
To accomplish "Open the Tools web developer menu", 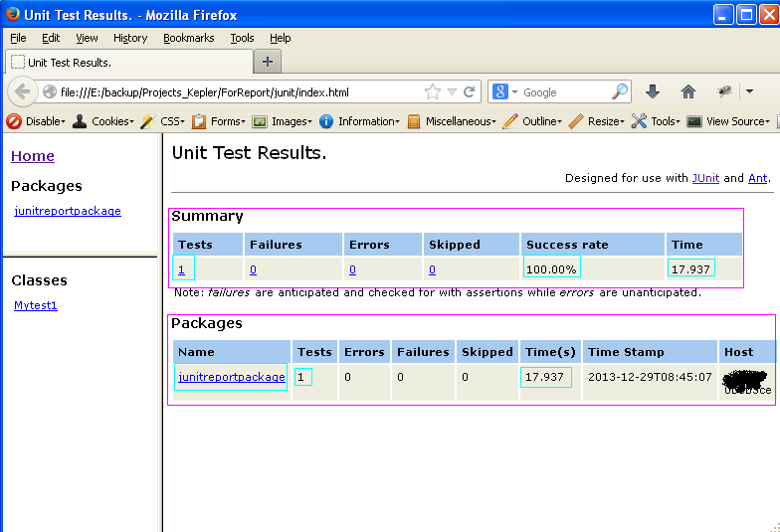I will pyautogui.click(x=656, y=121).
